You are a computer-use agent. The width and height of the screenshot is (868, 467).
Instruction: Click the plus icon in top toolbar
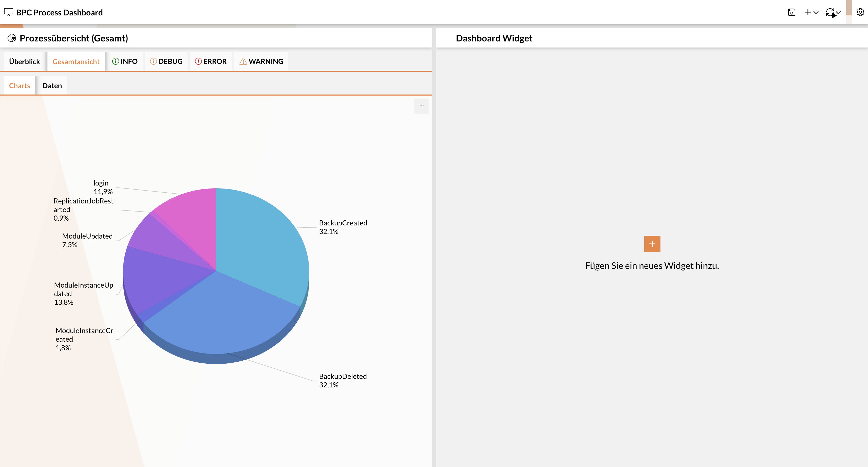click(x=808, y=12)
